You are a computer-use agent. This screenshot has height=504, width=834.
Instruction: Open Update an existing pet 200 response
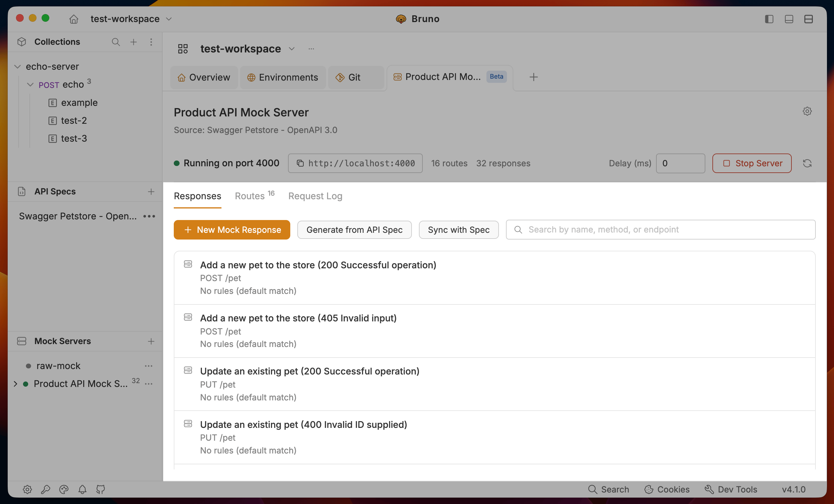coord(494,384)
